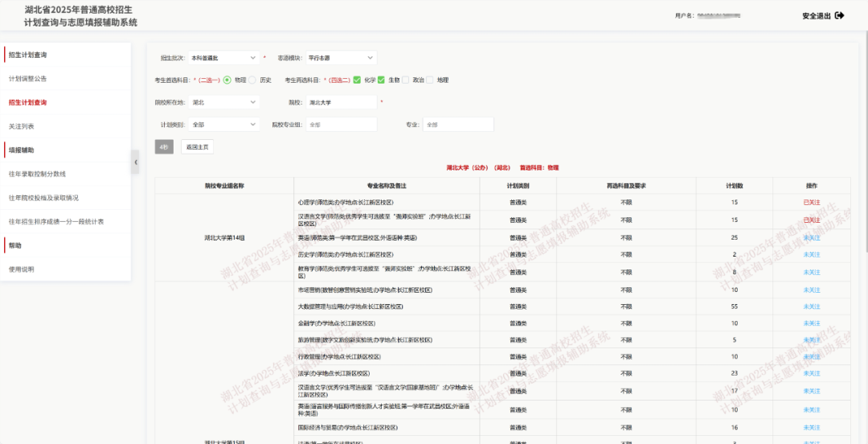Click the 专业 input field
Viewport: 868px width, 444px height.
[458, 125]
